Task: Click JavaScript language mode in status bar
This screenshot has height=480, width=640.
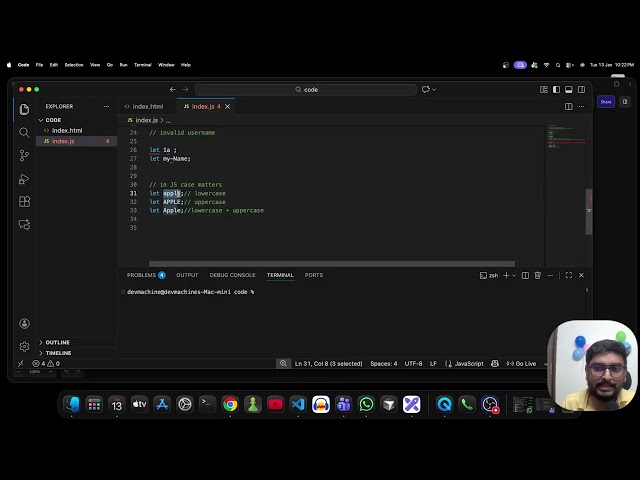Action: 468,364
